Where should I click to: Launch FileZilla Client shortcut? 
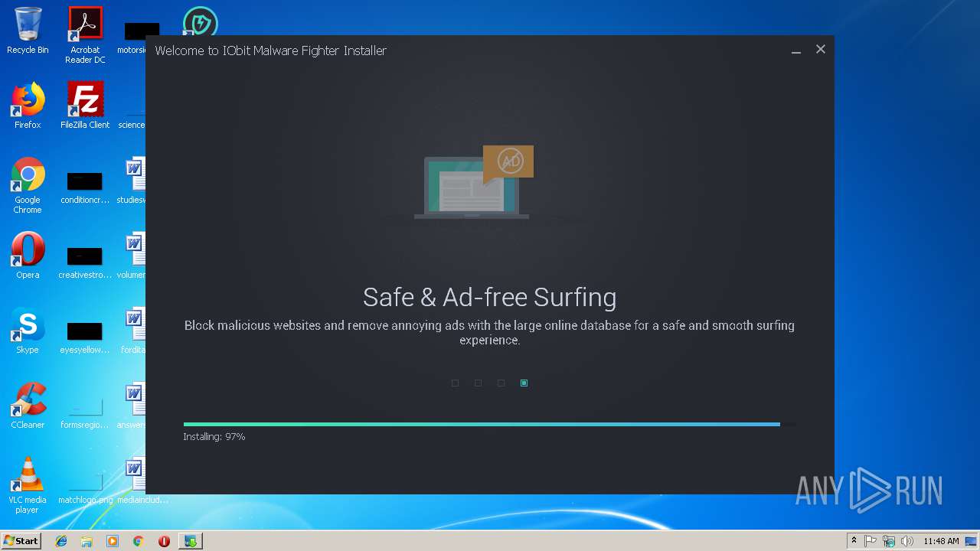85,106
